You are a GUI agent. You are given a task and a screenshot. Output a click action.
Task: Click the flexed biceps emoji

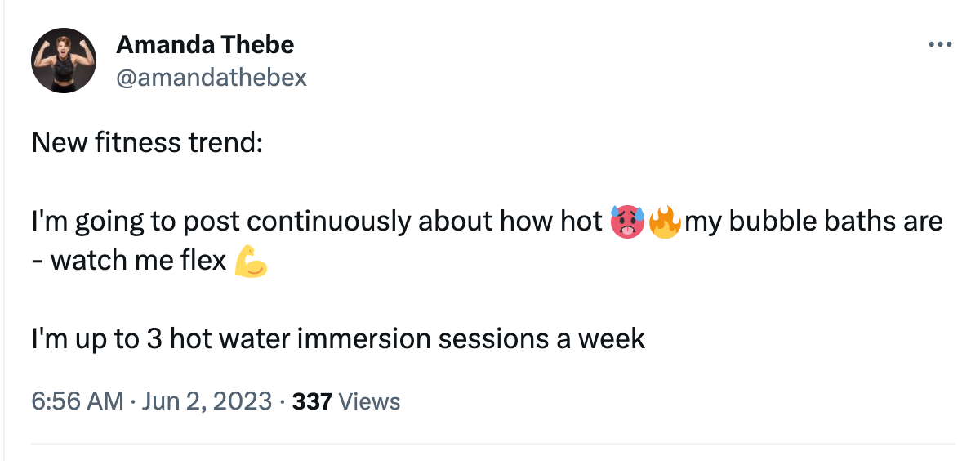pos(251,261)
